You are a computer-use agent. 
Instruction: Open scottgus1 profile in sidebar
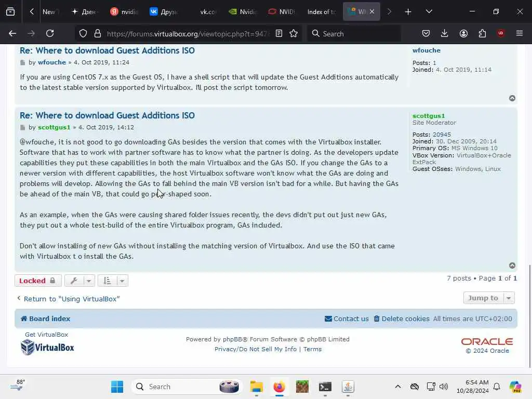[x=429, y=116]
